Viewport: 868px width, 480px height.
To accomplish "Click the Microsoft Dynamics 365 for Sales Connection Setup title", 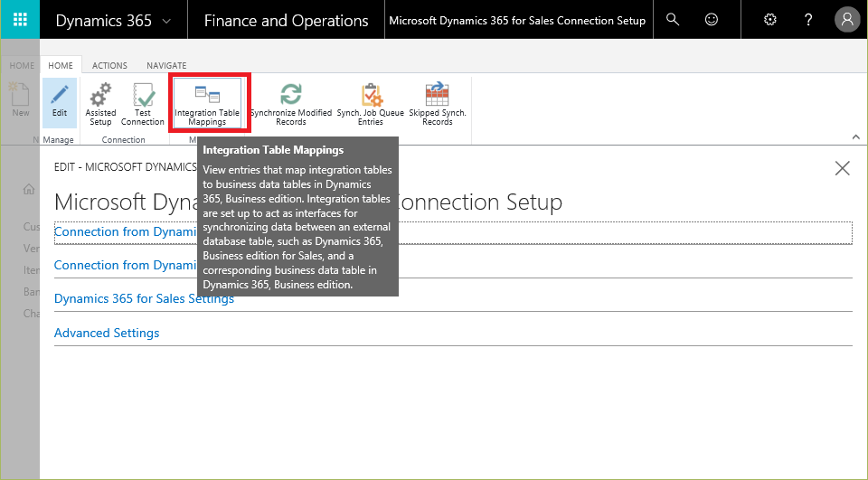I will (517, 21).
